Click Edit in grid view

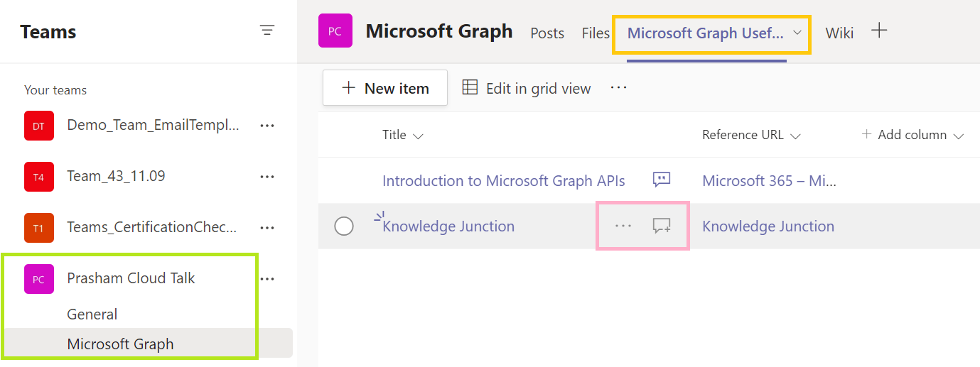click(527, 88)
